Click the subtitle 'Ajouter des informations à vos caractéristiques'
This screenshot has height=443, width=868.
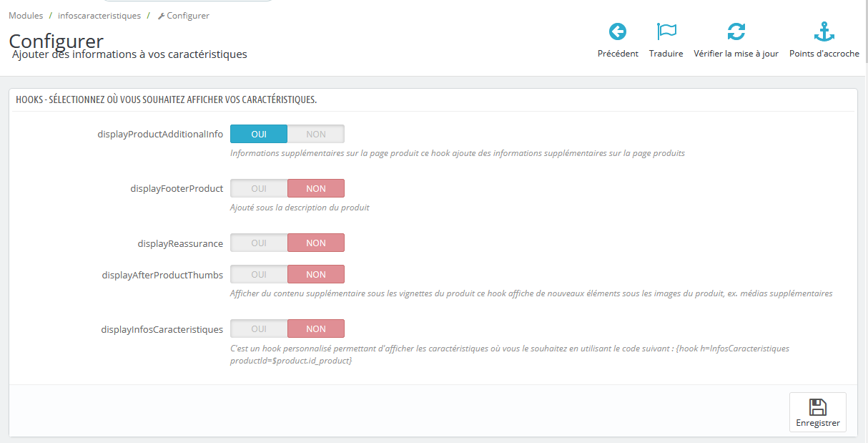129,54
